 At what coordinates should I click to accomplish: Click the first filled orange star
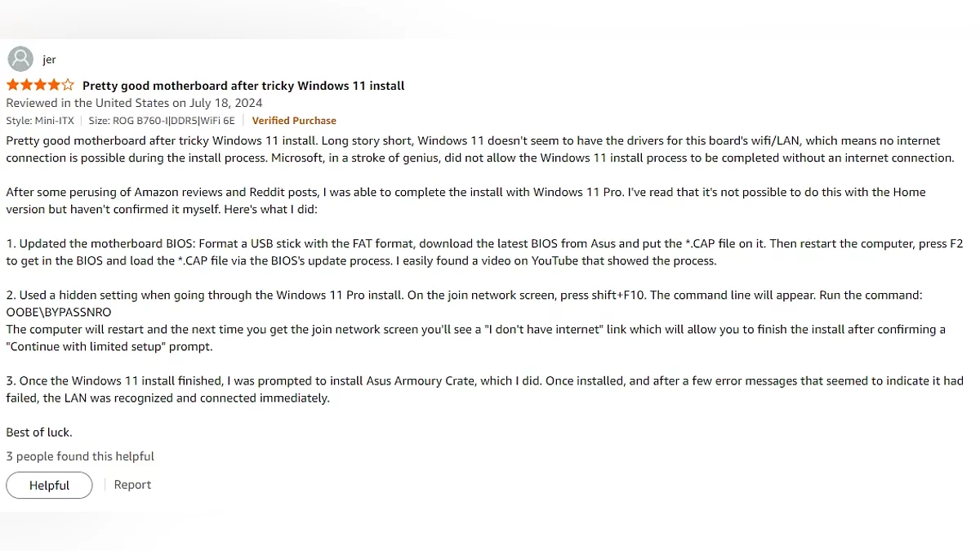tap(13, 85)
